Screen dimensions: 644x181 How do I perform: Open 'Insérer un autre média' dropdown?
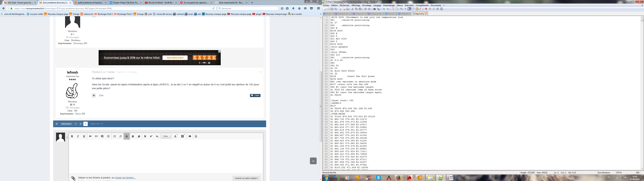point(246,178)
